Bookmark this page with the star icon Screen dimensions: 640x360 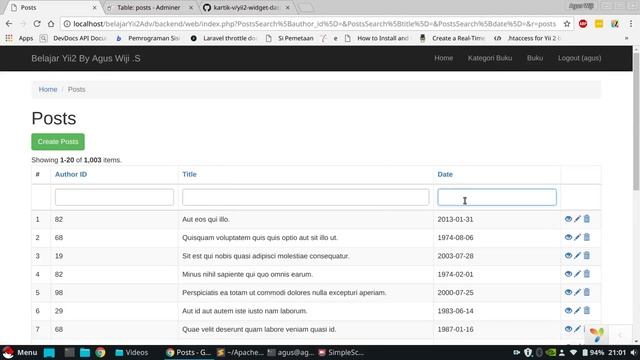point(567,24)
